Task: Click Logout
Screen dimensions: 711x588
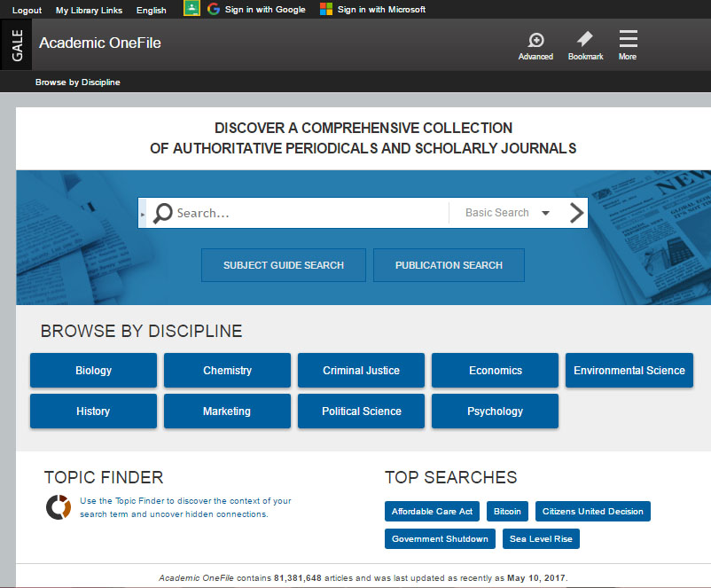Action: coord(26,10)
